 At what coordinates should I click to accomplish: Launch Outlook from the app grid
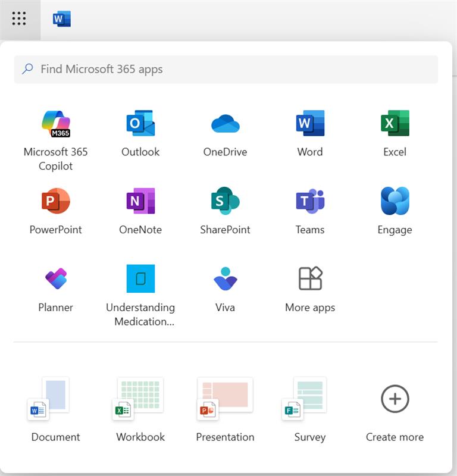(x=140, y=134)
